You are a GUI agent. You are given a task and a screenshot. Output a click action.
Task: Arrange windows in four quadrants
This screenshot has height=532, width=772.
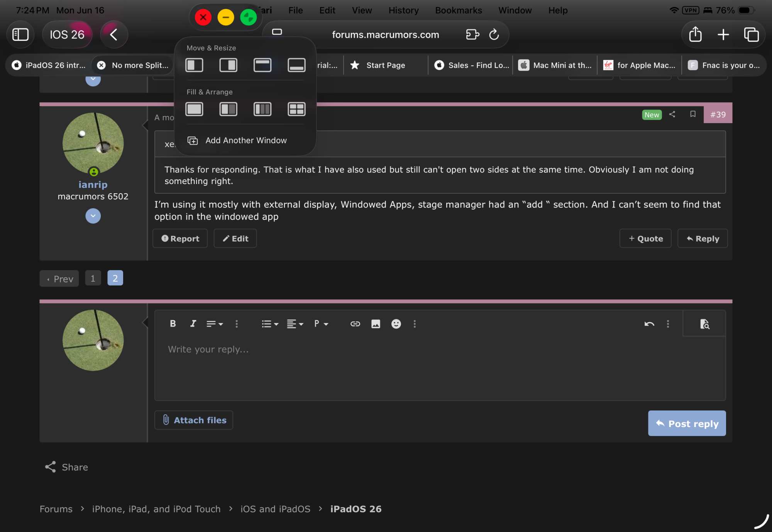pos(296,109)
